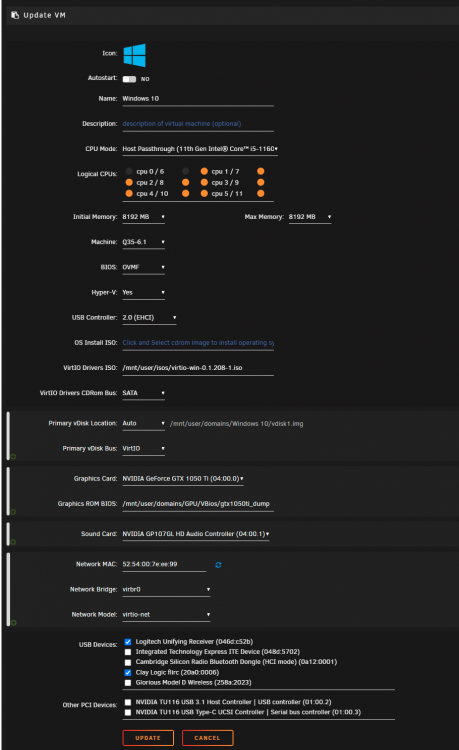
Task: Select the OS Install ISO field
Action: pos(198,343)
